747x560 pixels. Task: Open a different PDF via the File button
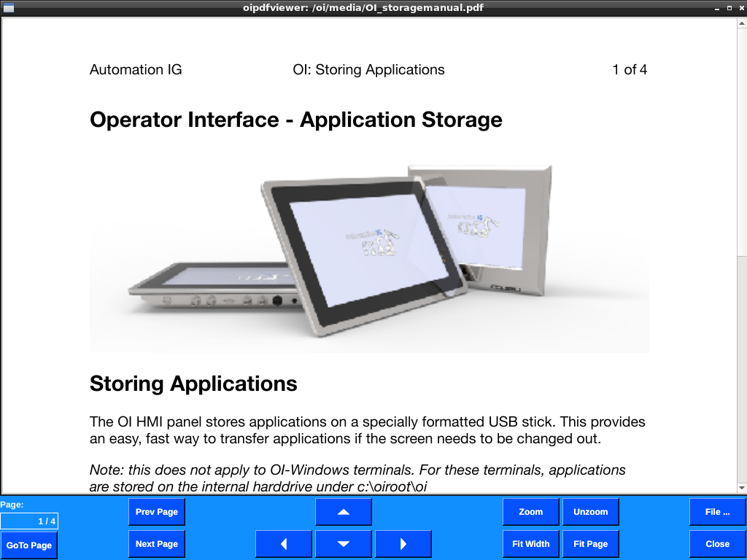717,512
